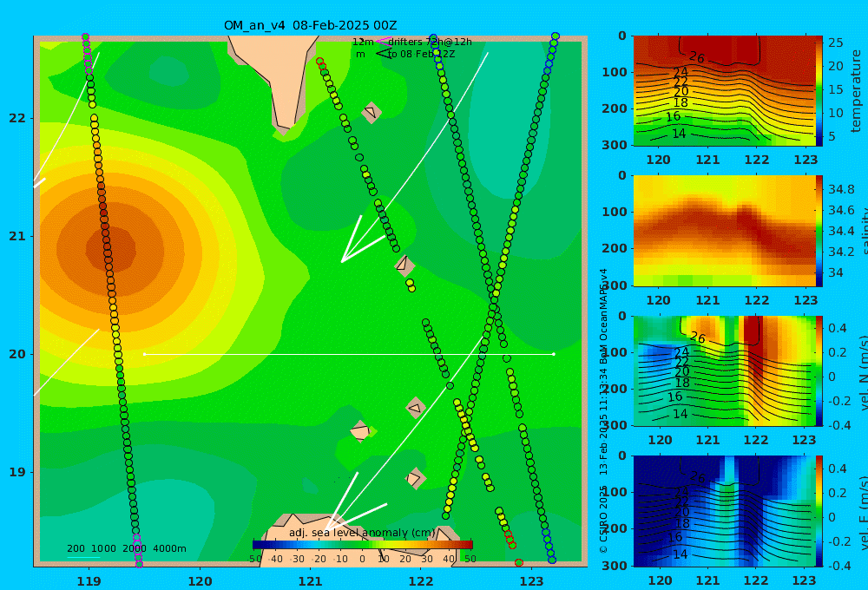This screenshot has height=590, width=868.
Task: Click the 34.8 tick on salinity colorbar
Action: [841, 189]
